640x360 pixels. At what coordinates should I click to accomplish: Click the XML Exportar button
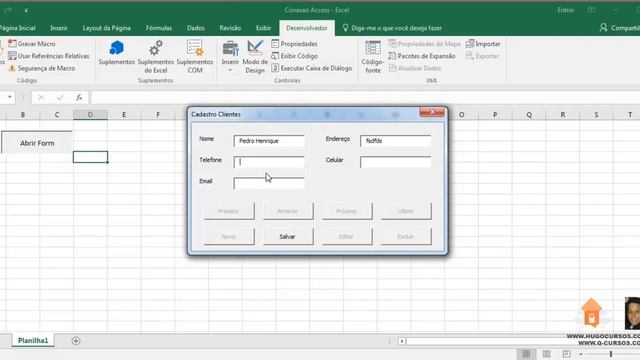click(x=482, y=56)
